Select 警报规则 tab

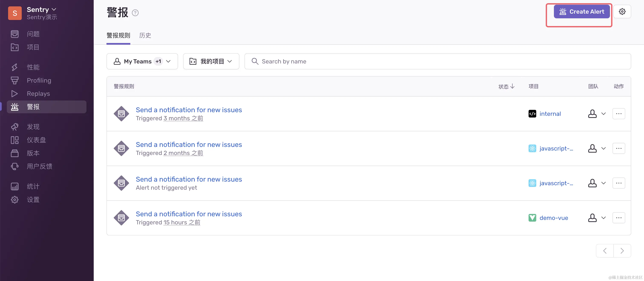tap(118, 36)
